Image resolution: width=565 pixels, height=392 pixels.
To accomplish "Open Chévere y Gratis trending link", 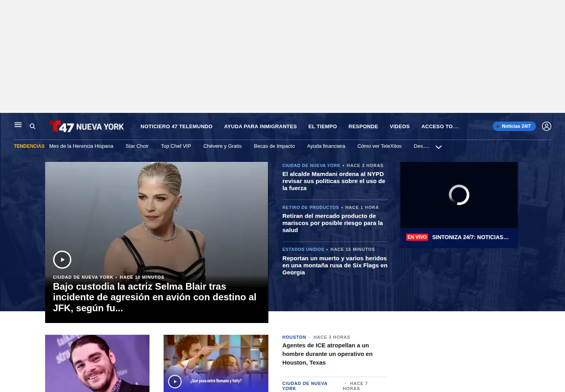I will 222,146.
